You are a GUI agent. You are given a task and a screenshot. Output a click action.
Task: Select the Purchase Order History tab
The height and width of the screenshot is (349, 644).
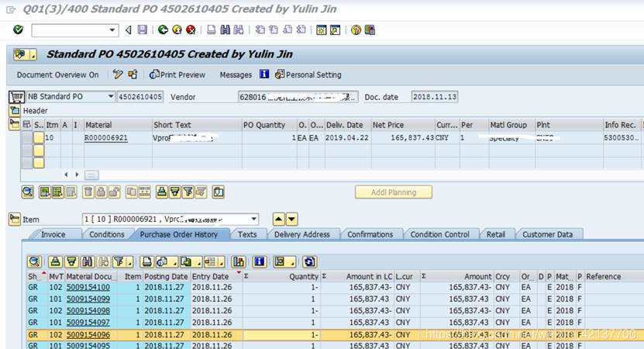[179, 234]
